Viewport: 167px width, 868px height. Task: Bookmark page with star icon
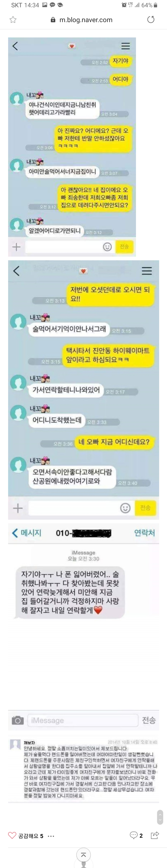13,20
